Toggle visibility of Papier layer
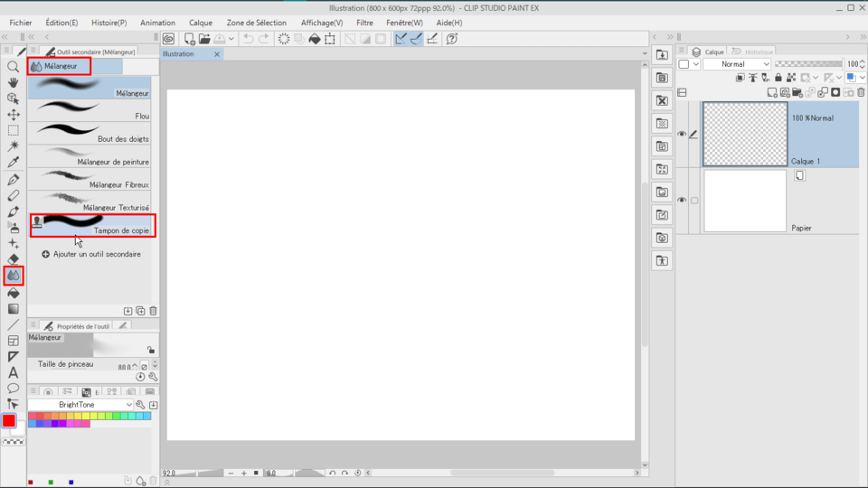This screenshot has height=488, width=868. tap(682, 200)
